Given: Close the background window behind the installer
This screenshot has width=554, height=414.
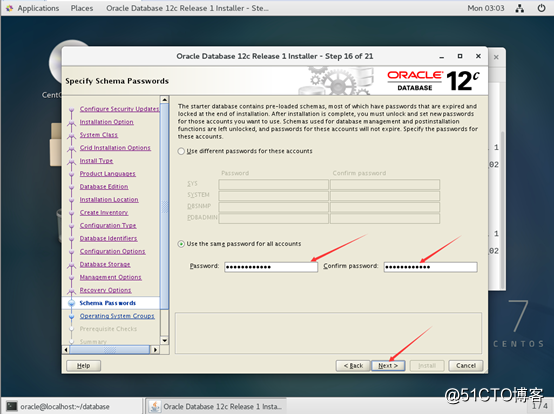Looking at the screenshot, I should [496, 57].
